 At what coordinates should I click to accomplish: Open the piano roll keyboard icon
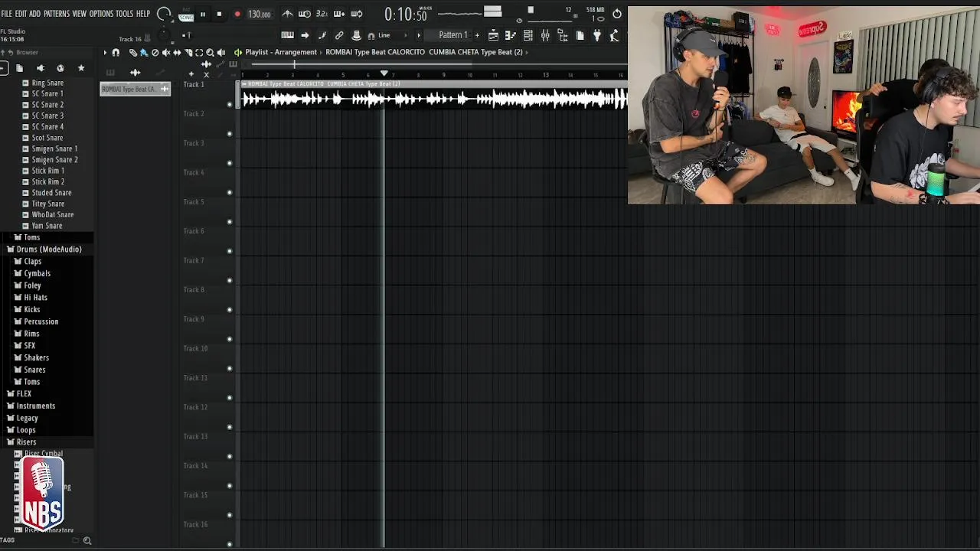[x=287, y=35]
